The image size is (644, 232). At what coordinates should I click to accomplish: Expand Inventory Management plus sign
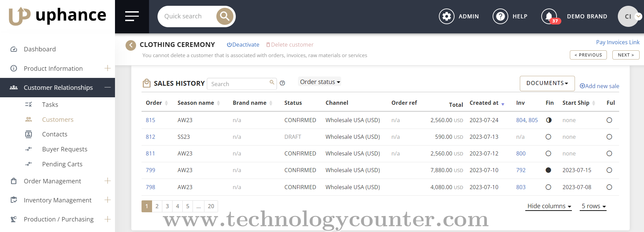(x=108, y=200)
